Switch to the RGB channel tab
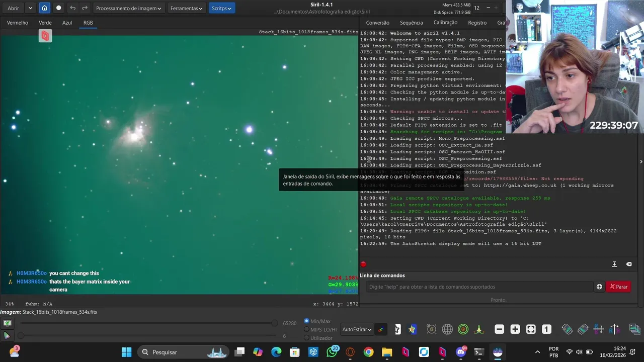This screenshot has width=644, height=362. pos(88,23)
